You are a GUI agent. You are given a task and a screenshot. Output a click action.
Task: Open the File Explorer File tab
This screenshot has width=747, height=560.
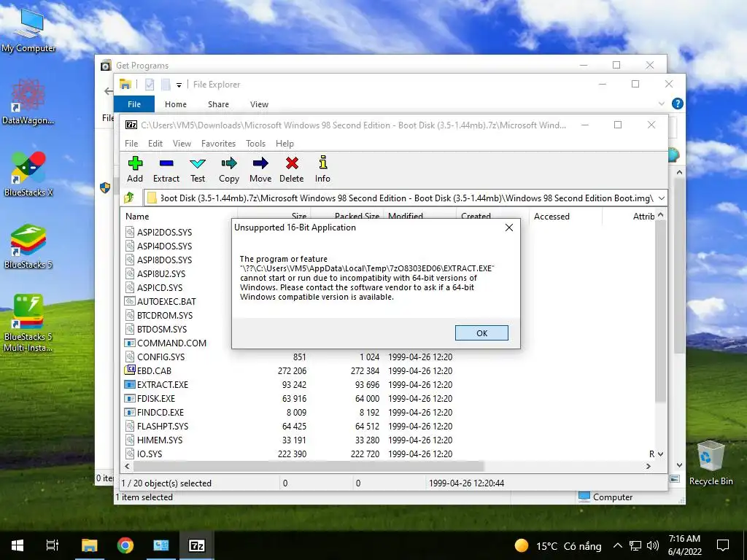point(134,104)
